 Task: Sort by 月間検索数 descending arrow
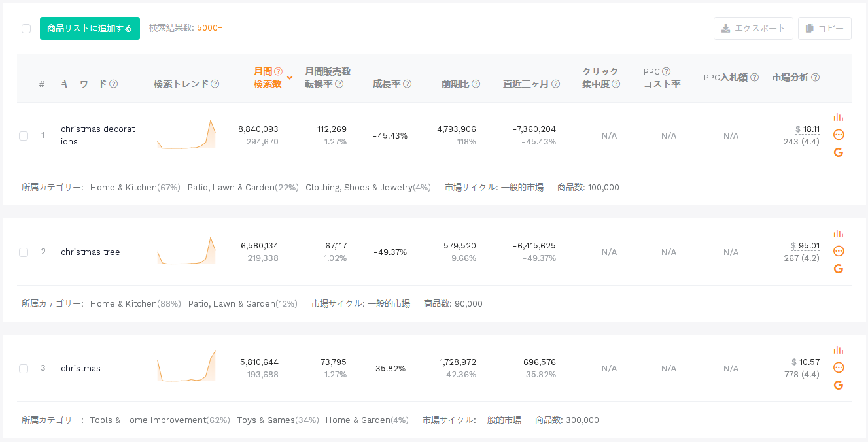pos(290,78)
